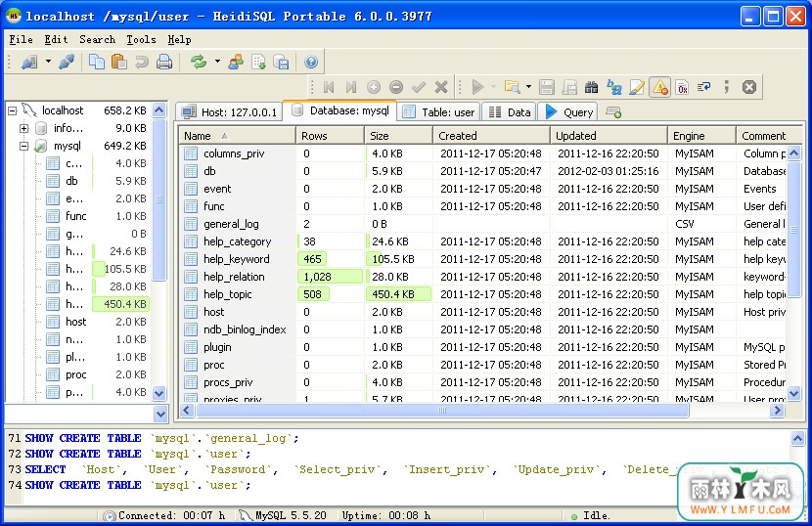This screenshot has width=812, height=526.
Task: Click the Copy icon in toolbar
Action: [96, 63]
